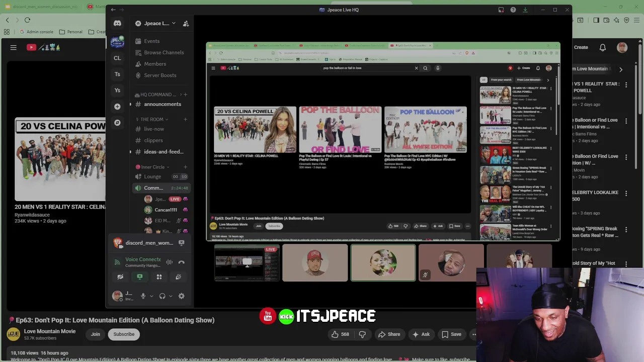Open Browse Channels in sidebar
The width and height of the screenshot is (644, 362).
pos(159,52)
